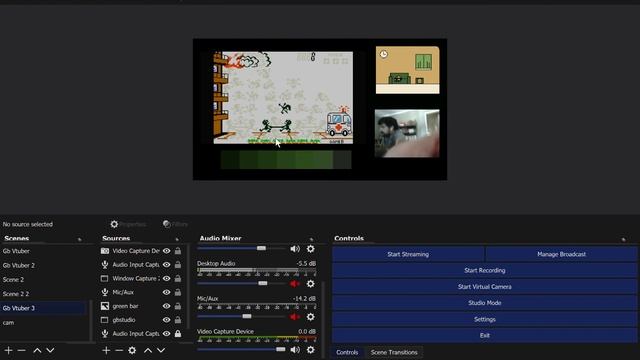Move the selected source down

161,350
